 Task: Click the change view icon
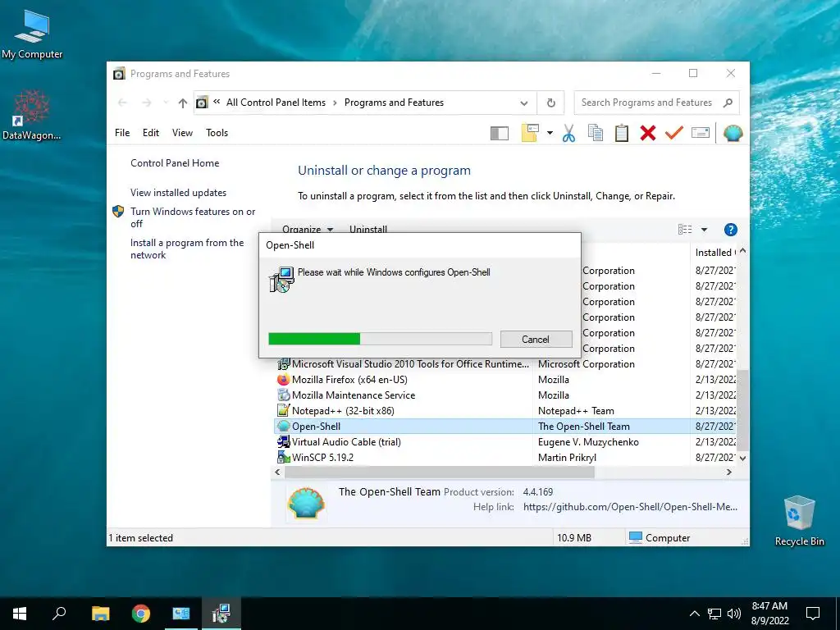[685, 230]
